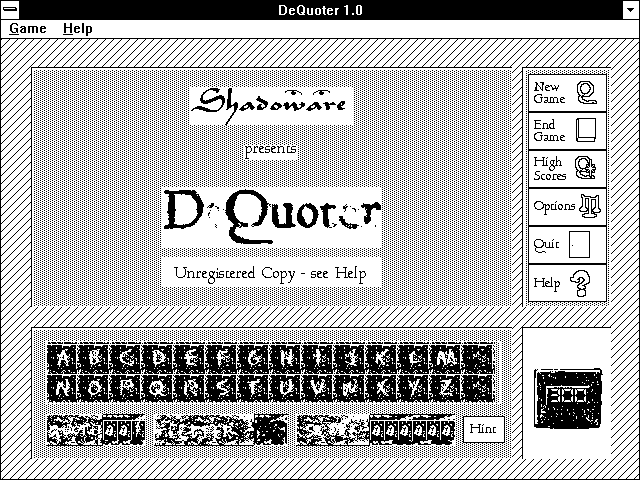The width and height of the screenshot is (640, 480).
Task: Select the letter I tile
Action: [x=317, y=358]
